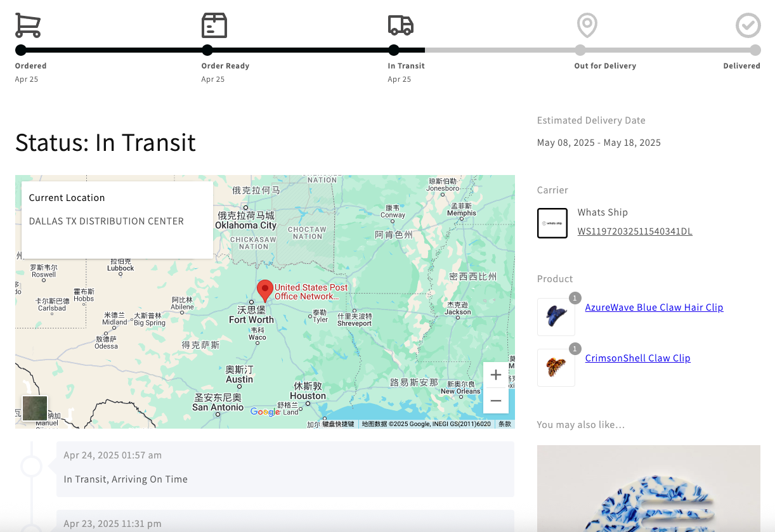
Task: Open tracking number WS11972032511540341DL
Action: [635, 231]
